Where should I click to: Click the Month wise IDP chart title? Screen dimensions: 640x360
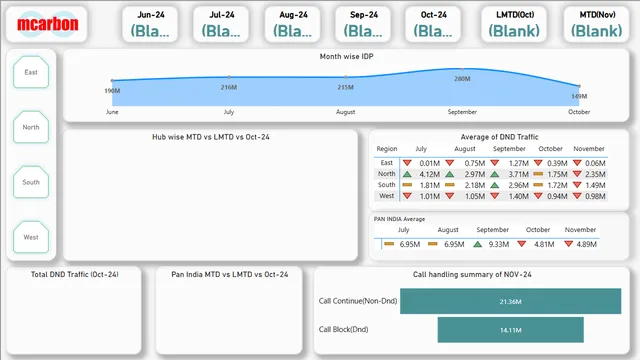[346, 56]
